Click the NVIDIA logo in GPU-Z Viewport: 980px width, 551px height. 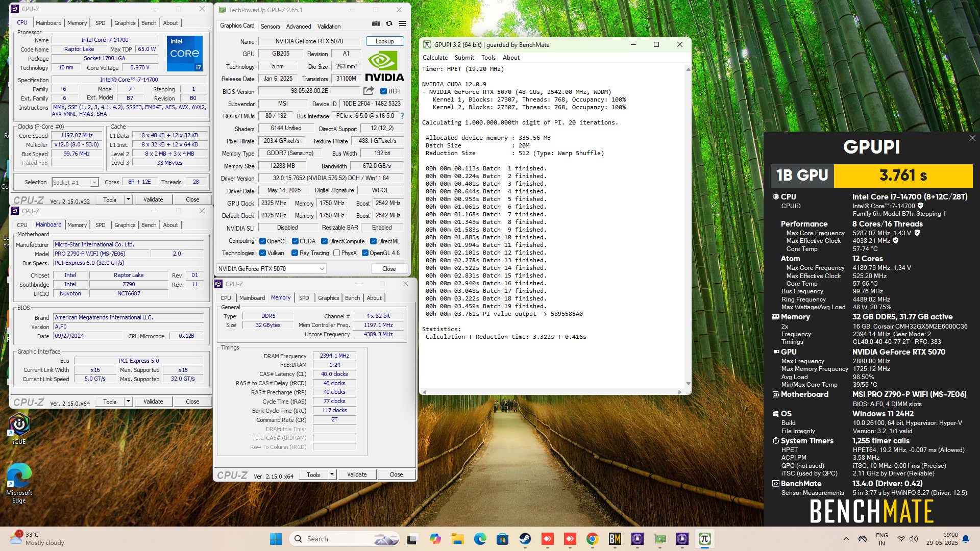tap(384, 66)
